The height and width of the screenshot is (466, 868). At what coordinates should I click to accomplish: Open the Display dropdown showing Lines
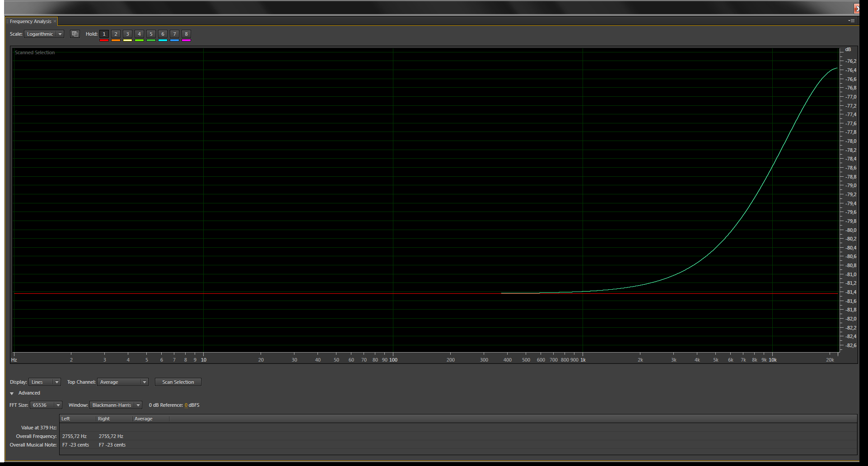45,382
